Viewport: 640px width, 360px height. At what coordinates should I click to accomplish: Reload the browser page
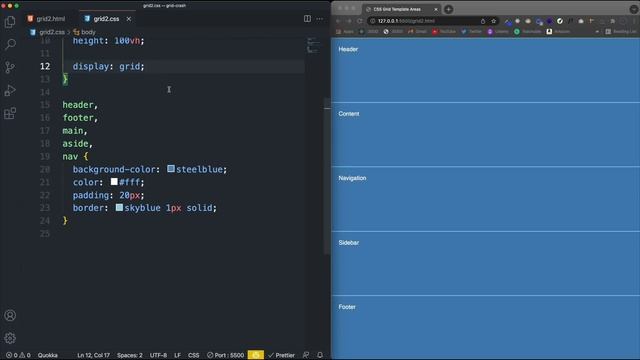[360, 21]
